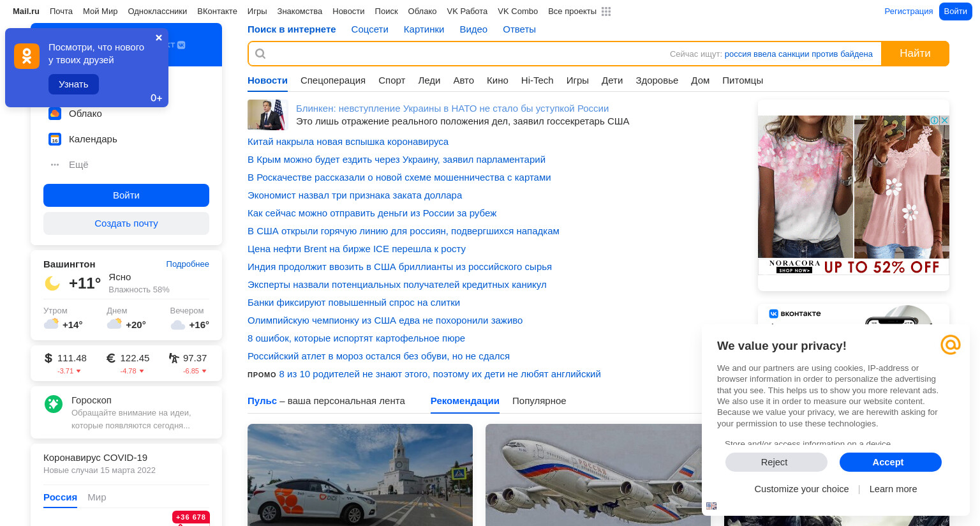Click the dollar exchange rate icon
This screenshot has width=980, height=526.
48,358
